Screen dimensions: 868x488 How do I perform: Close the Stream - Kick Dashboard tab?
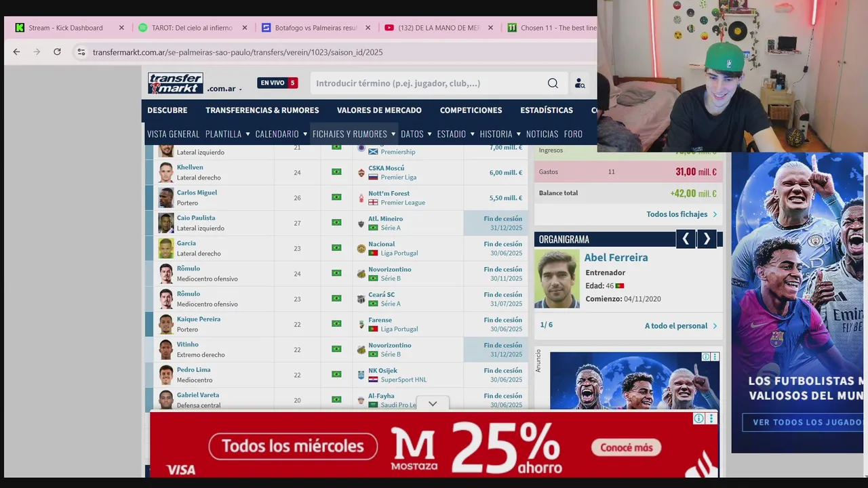pyautogui.click(x=121, y=28)
